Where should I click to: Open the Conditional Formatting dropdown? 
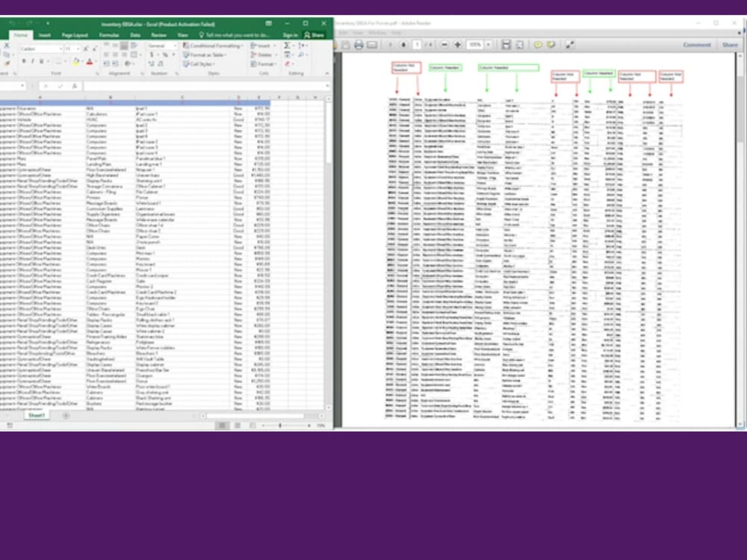tap(214, 46)
